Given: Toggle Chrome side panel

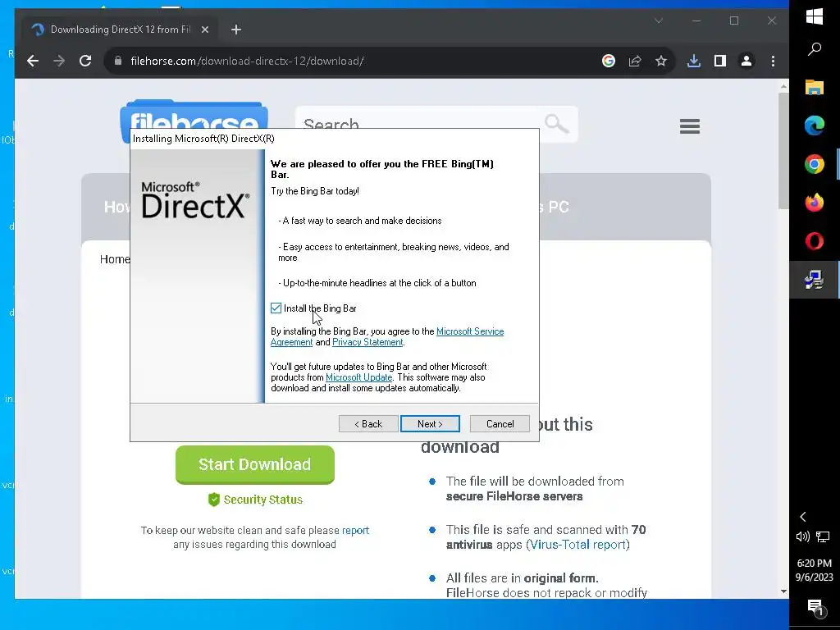Looking at the screenshot, I should point(720,61).
